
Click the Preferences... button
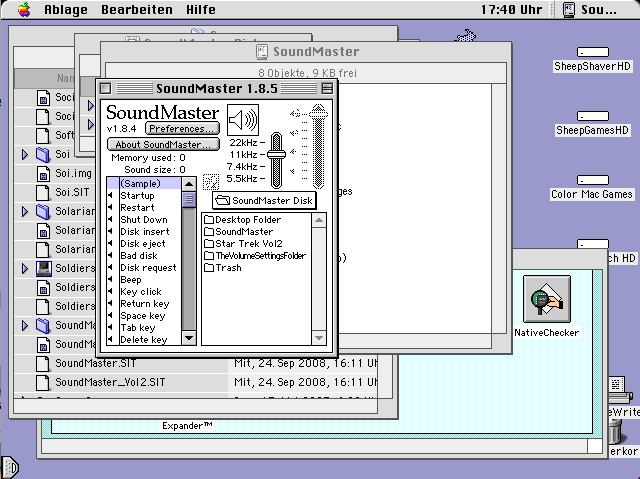point(182,129)
